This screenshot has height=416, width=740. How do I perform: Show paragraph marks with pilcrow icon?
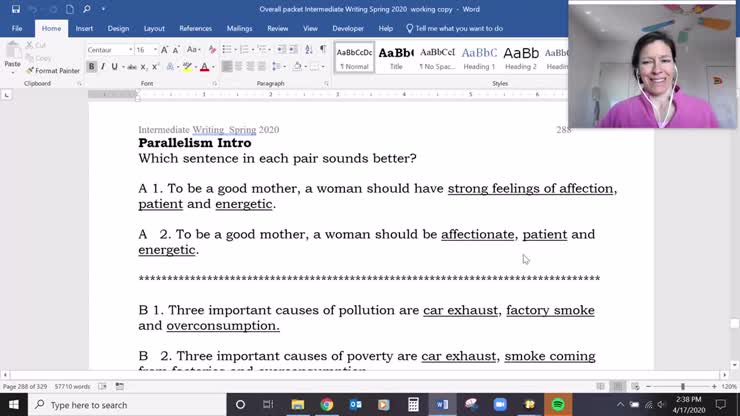(x=322, y=49)
